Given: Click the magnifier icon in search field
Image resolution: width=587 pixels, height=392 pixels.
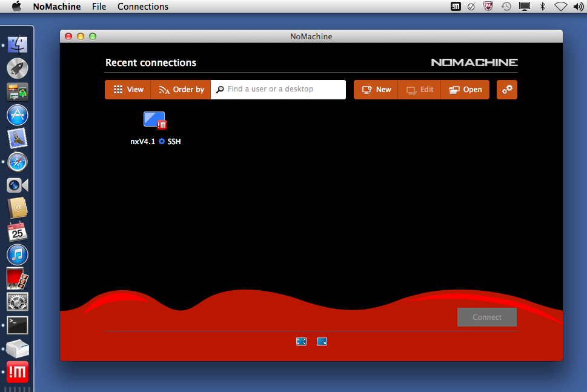Looking at the screenshot, I should coord(220,90).
